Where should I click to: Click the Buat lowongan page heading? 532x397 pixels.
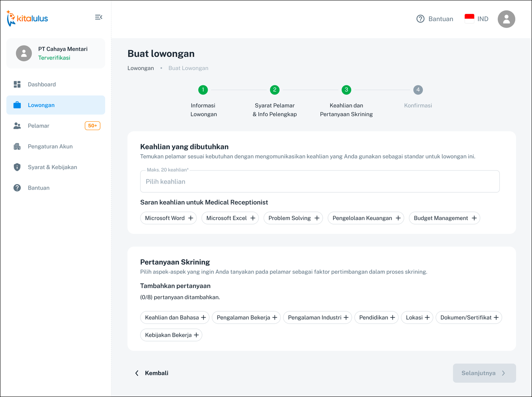161,54
